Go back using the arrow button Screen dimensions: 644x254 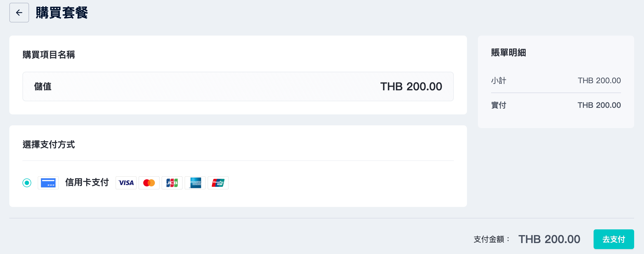click(x=19, y=13)
